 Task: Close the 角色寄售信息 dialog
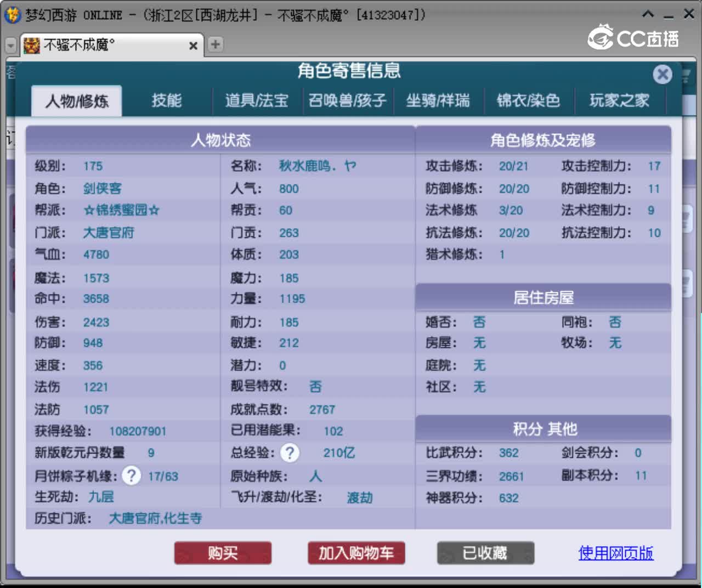663,74
